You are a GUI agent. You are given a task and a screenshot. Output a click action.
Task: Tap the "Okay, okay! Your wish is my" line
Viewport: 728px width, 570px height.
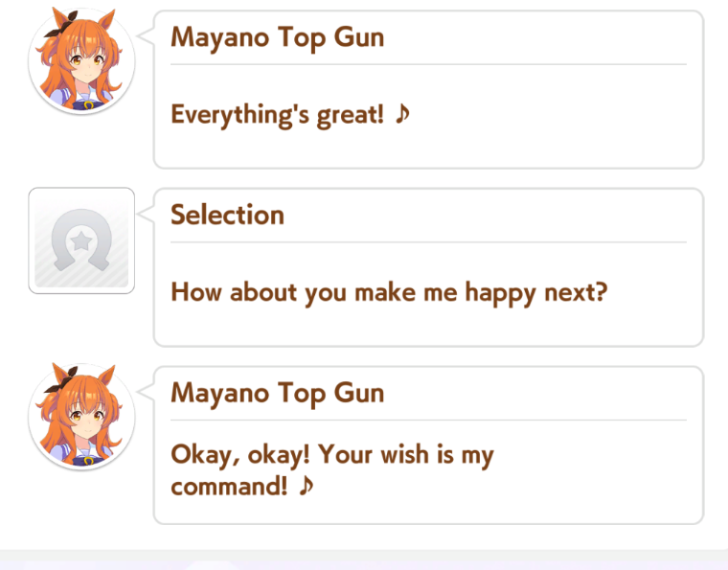[332, 454]
